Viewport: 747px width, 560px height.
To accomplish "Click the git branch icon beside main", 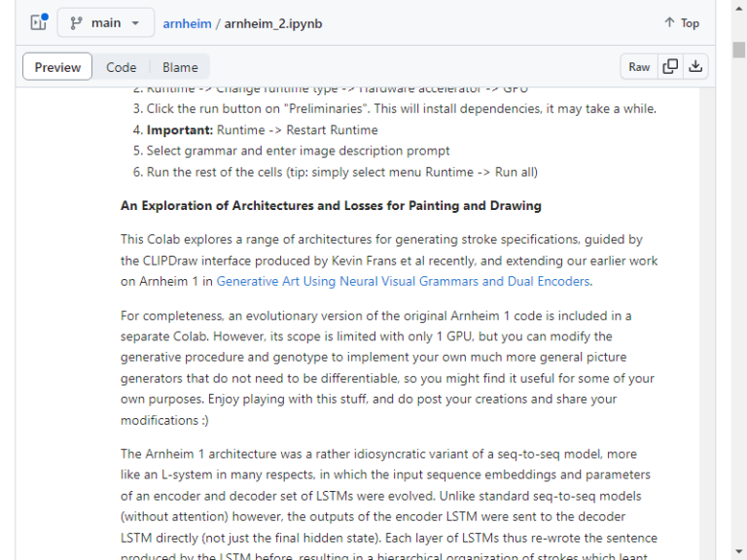I will 76,23.
